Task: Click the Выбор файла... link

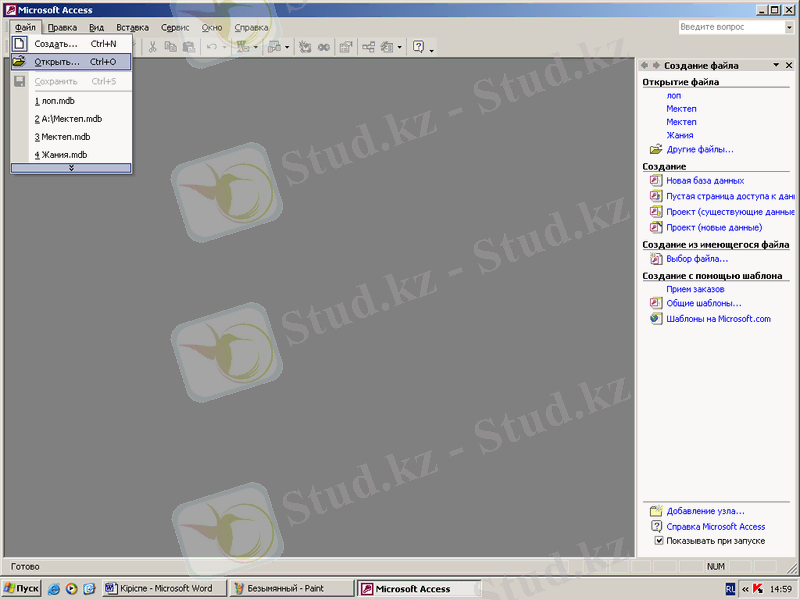Action: 697,259
